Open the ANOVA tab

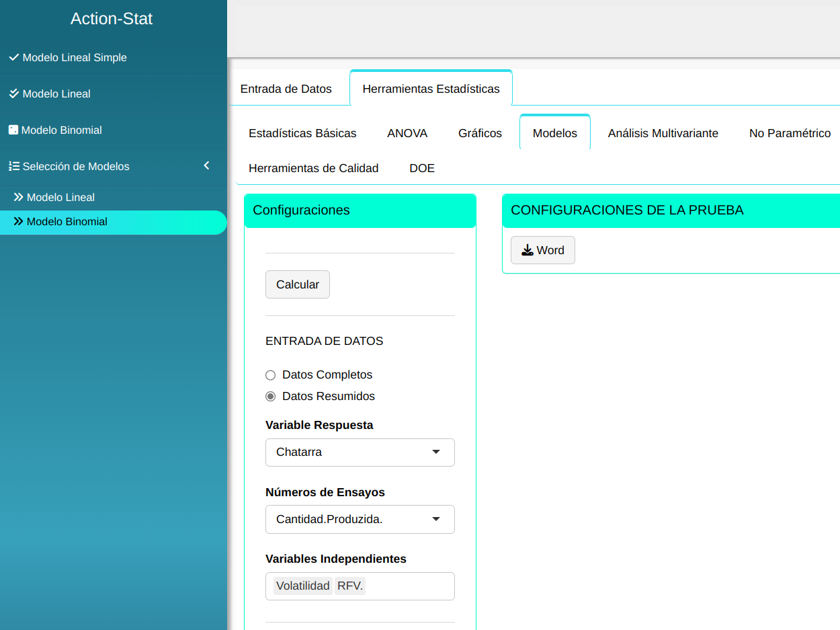click(407, 133)
